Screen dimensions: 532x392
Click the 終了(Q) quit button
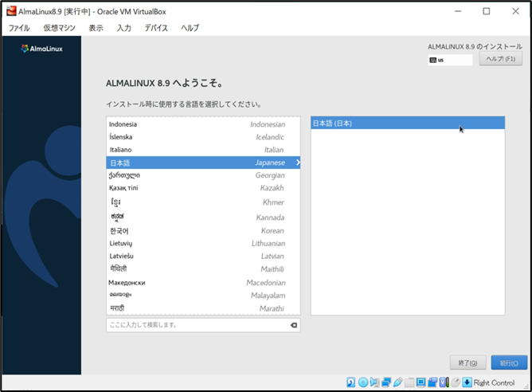pos(467,363)
